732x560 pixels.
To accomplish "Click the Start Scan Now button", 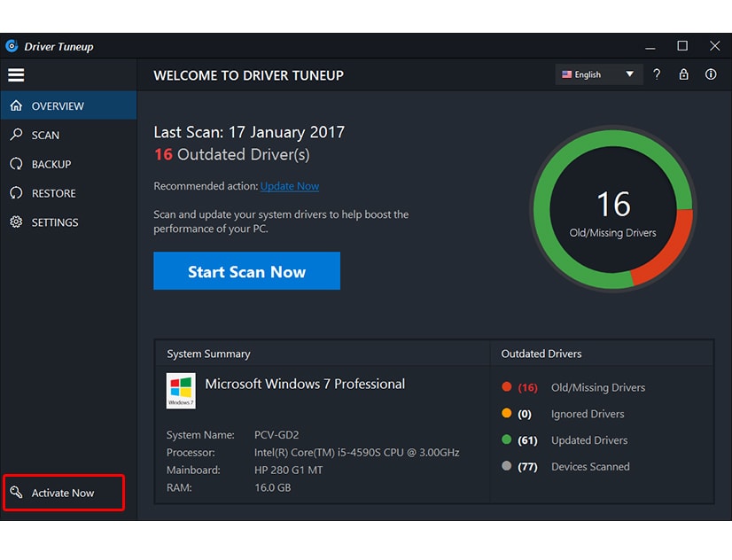I will 246,270.
